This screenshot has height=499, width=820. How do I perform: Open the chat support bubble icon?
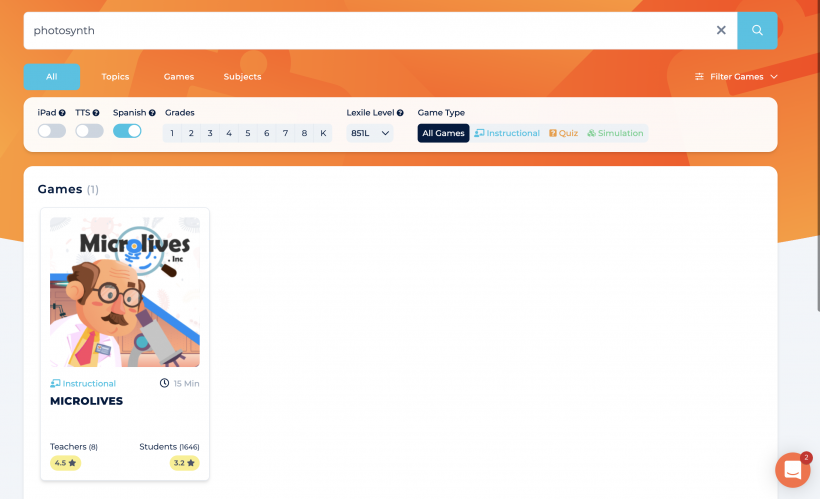[792, 469]
